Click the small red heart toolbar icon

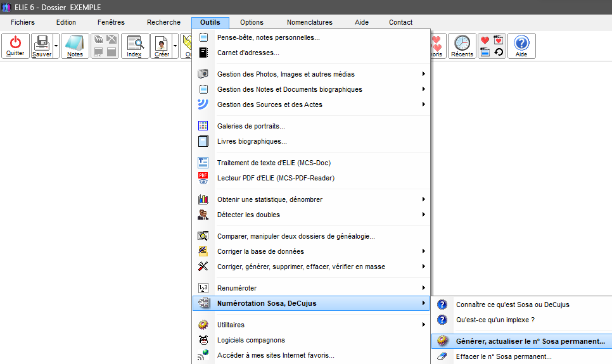click(485, 40)
